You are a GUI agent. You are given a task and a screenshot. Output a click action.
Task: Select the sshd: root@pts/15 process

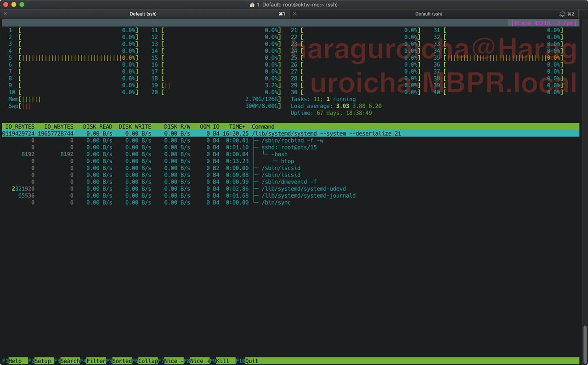pyautogui.click(x=290, y=147)
